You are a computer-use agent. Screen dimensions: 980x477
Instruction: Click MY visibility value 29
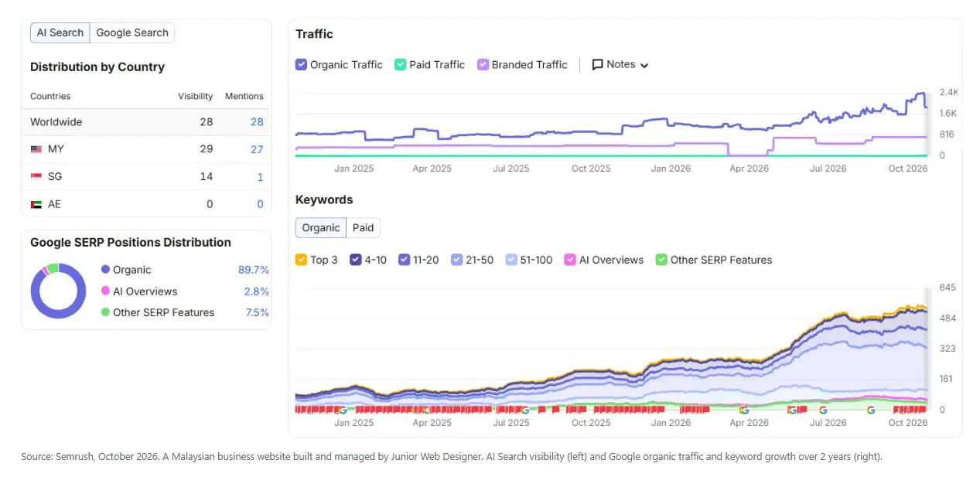tap(206, 149)
